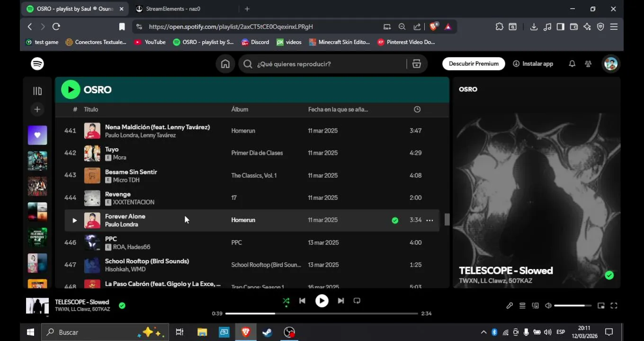644x341 pixels.
Task: Open more options for Forever Alone
Action: 429,220
